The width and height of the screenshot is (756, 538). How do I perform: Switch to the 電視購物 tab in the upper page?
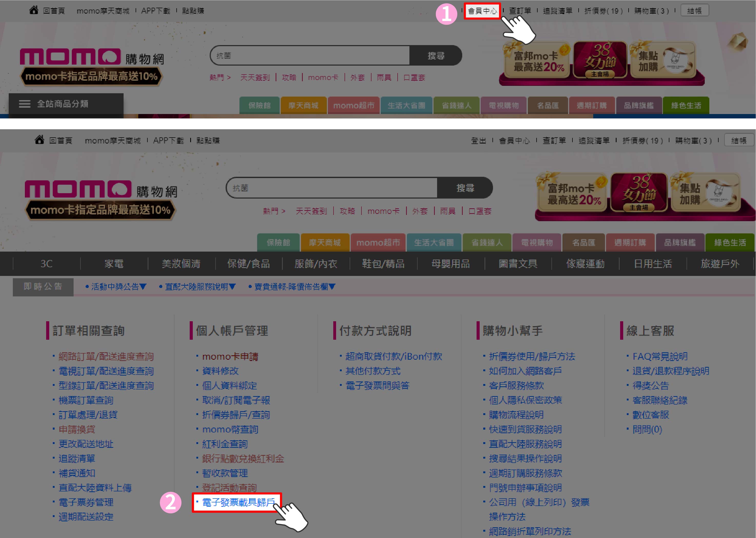(x=503, y=105)
